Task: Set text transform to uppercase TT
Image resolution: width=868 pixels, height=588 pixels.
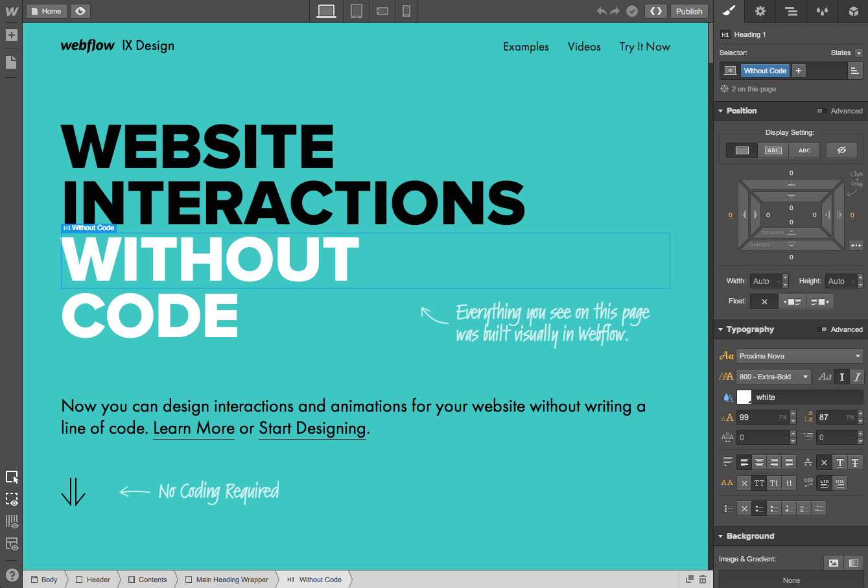Action: [759, 483]
